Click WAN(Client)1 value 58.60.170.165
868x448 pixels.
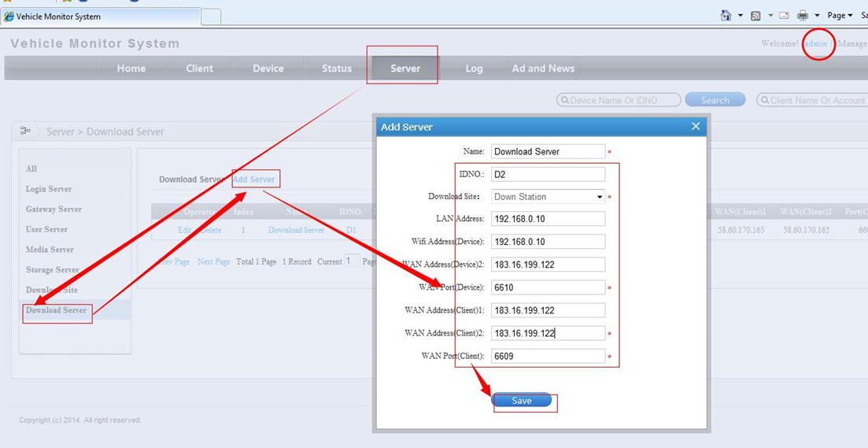[x=741, y=230]
